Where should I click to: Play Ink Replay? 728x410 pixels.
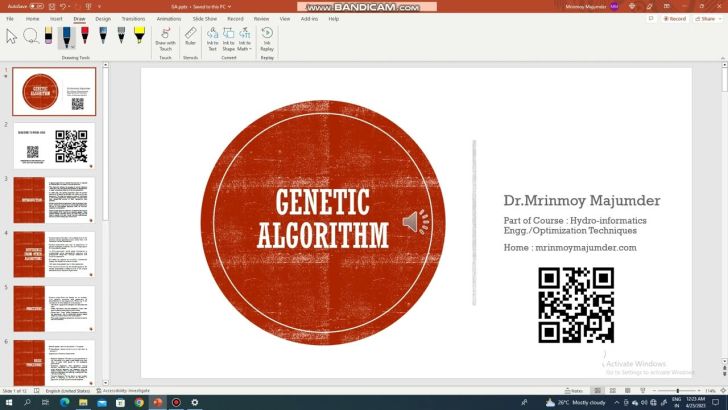(x=267, y=39)
